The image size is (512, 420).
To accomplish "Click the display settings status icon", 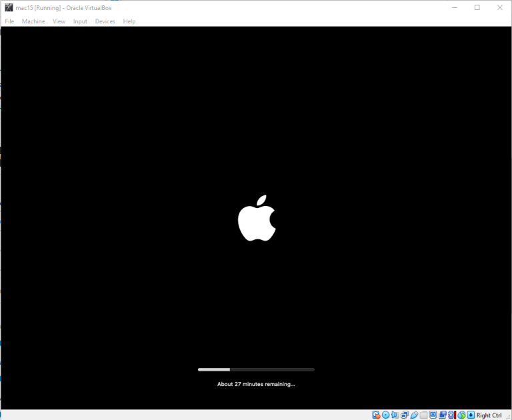I will tap(433, 415).
